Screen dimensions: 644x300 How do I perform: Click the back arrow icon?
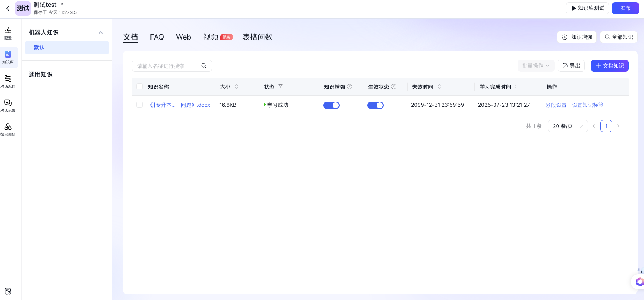pos(8,8)
